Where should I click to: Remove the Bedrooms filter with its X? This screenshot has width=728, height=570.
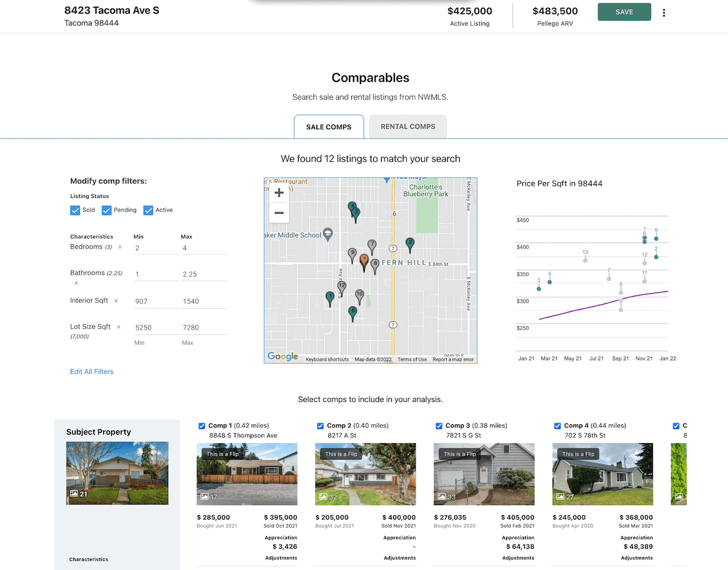tap(120, 247)
